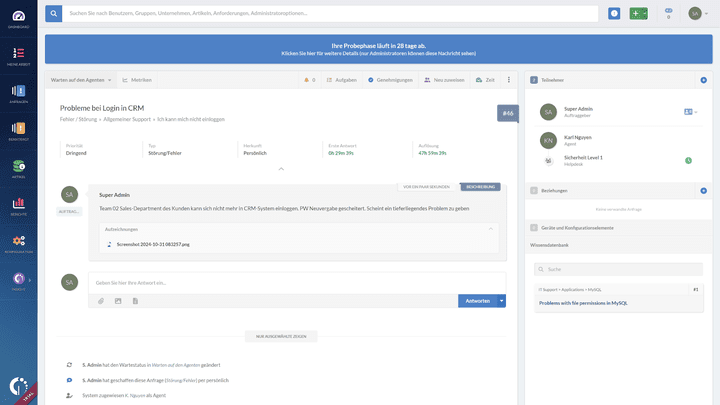Click the paperclip attachment icon in reply box
The width and height of the screenshot is (720, 405).
click(100, 300)
